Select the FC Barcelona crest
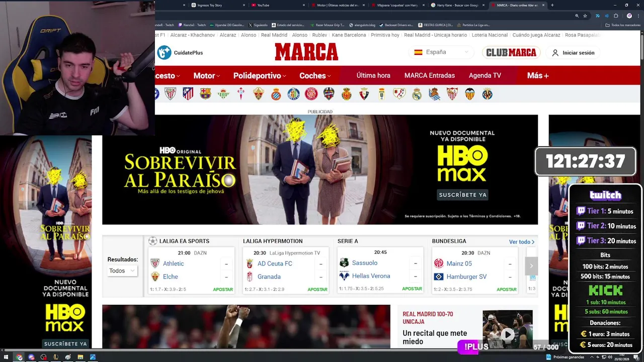The height and width of the screenshot is (362, 644). [205, 94]
